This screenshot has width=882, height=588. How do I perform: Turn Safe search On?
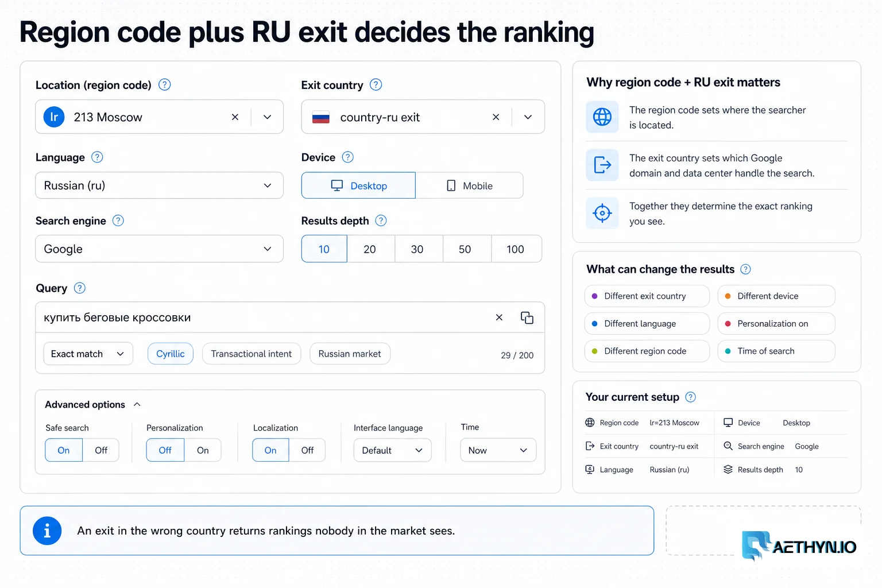(x=64, y=450)
